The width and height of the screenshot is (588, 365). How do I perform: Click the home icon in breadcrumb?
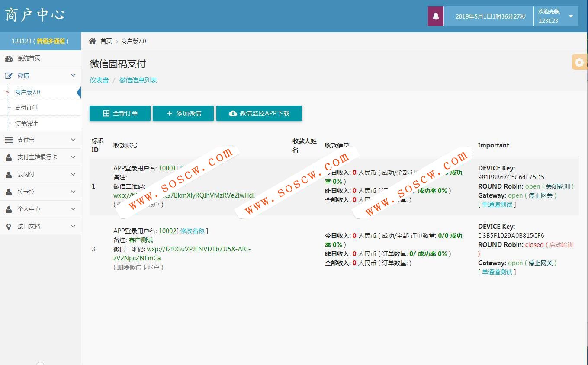pyautogui.click(x=92, y=41)
